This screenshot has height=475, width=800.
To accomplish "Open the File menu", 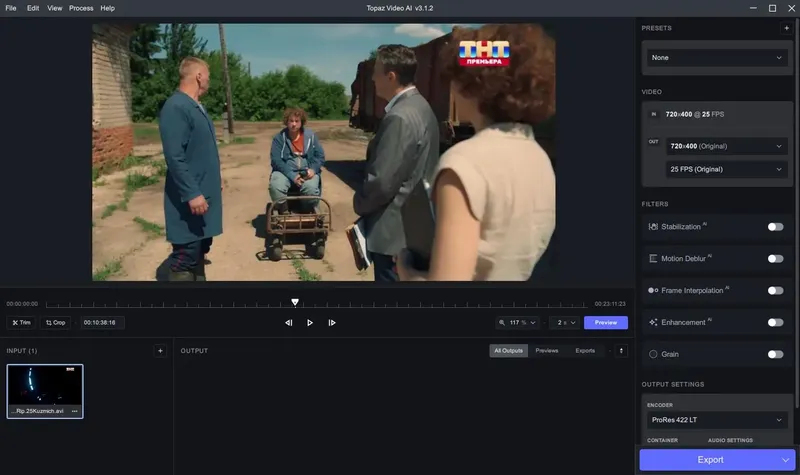I will tap(11, 8).
